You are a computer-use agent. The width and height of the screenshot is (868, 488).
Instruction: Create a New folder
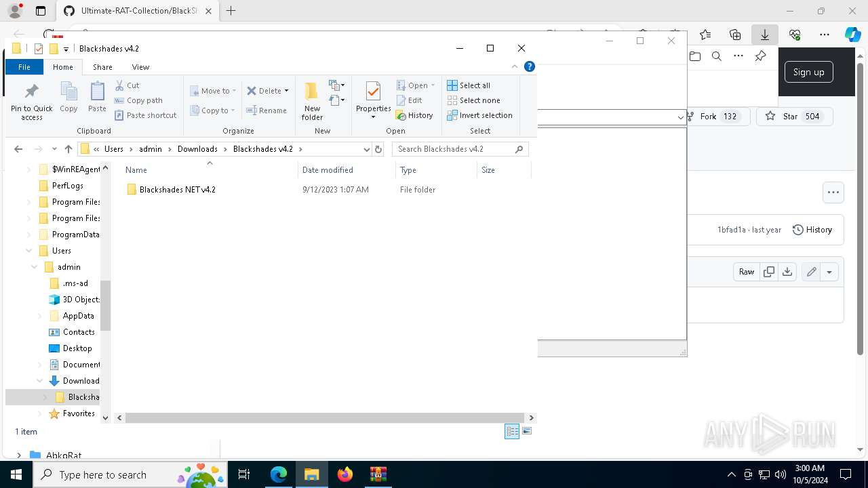coord(312,101)
